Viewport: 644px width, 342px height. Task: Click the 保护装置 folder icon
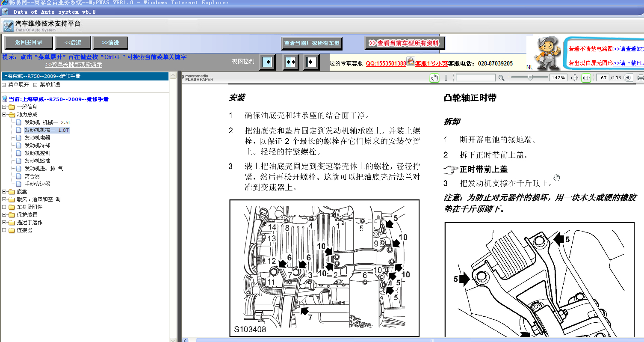[x=12, y=215]
